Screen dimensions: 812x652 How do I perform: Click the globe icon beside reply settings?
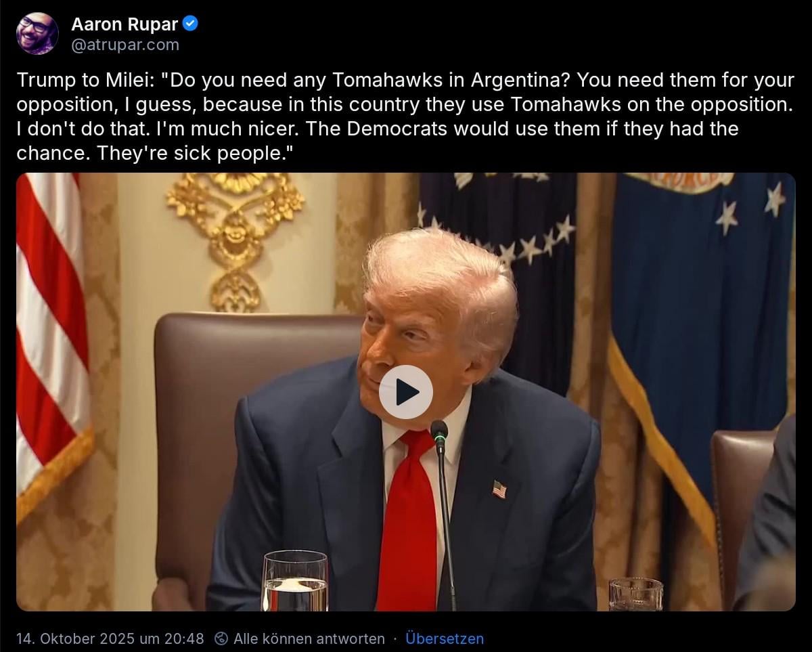pyautogui.click(x=221, y=638)
